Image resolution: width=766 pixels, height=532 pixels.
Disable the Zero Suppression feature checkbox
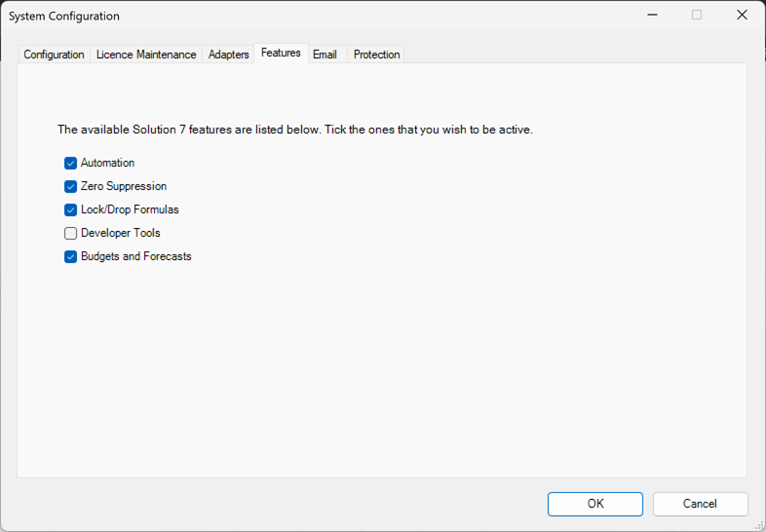coord(70,187)
